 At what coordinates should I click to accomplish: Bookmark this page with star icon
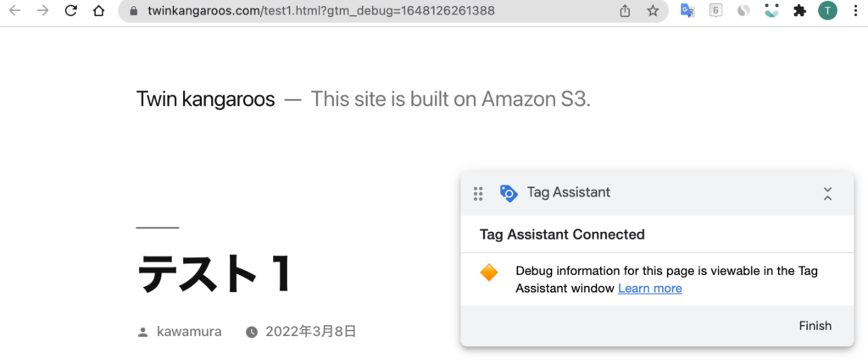coord(653,10)
